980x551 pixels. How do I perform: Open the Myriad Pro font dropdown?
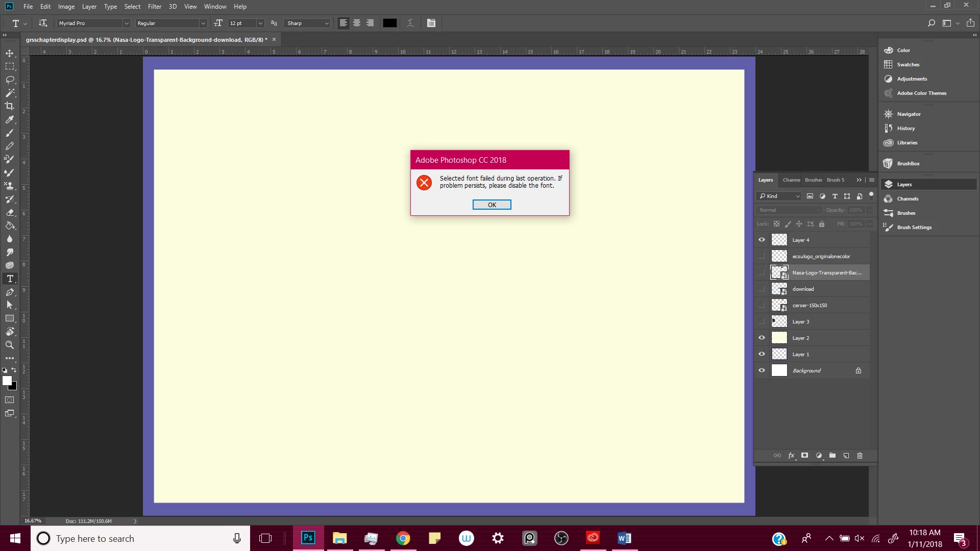[x=127, y=23]
